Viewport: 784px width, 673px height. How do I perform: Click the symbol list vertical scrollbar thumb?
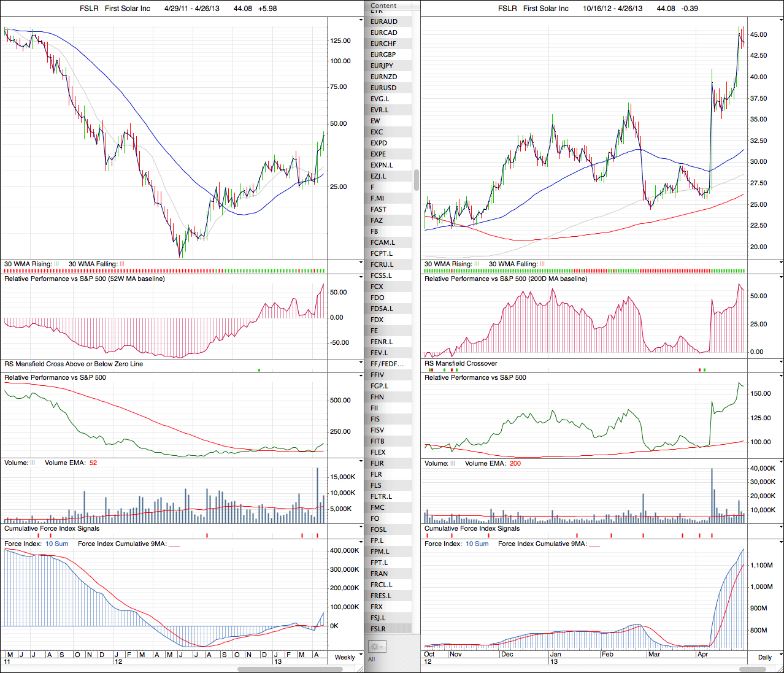pos(417,180)
